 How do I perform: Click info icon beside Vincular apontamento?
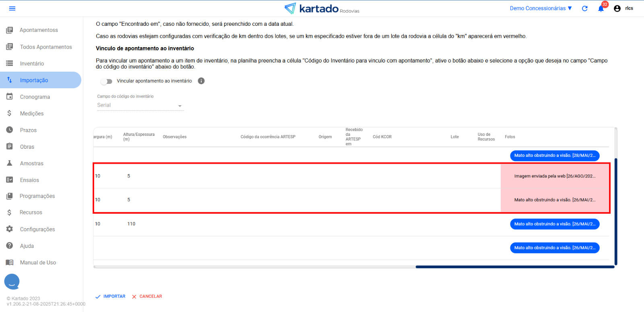201,81
